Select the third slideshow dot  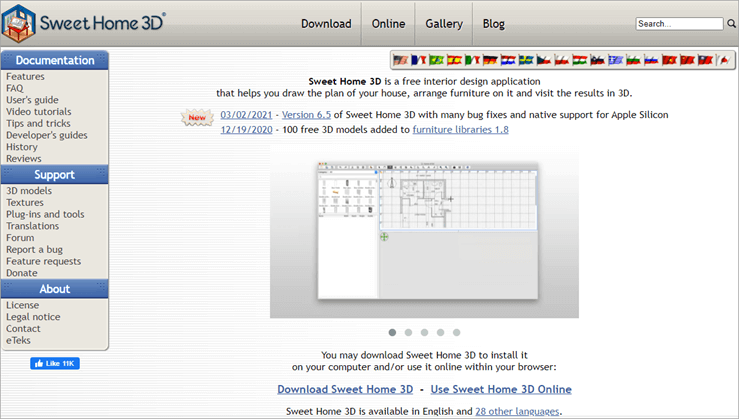(x=424, y=332)
